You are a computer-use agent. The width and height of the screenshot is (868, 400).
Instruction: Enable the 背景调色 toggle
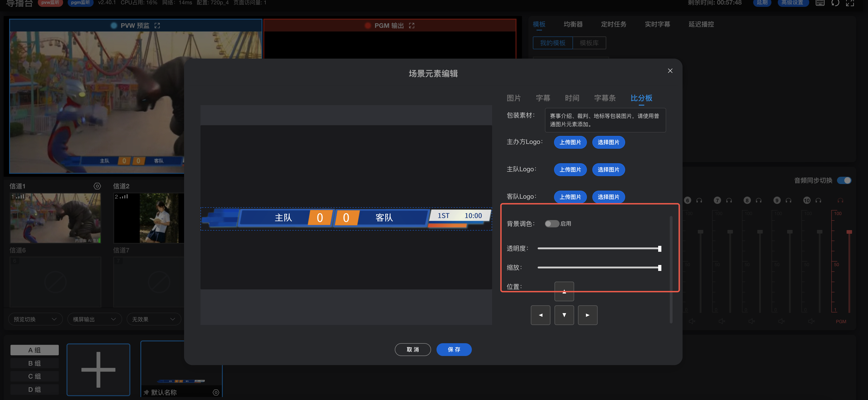coord(552,224)
